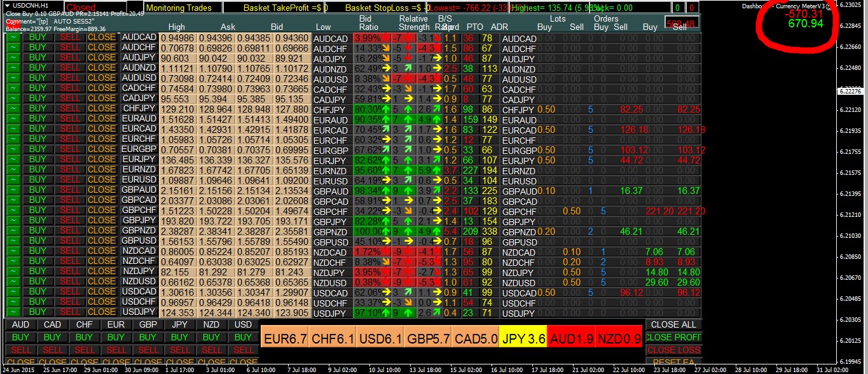The image size is (868, 374).
Task: Click BUY in the GBPNZD row
Action: point(38,231)
